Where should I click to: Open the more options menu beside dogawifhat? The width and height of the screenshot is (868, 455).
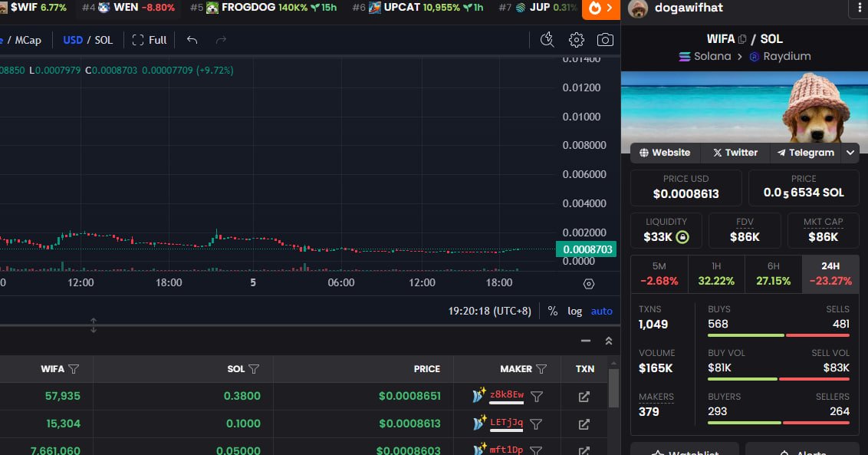pos(859,8)
